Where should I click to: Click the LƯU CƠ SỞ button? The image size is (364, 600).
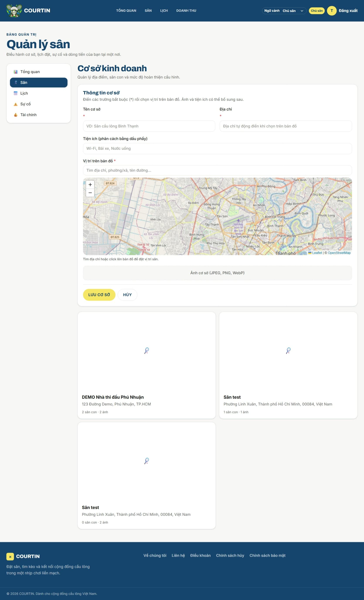click(99, 295)
